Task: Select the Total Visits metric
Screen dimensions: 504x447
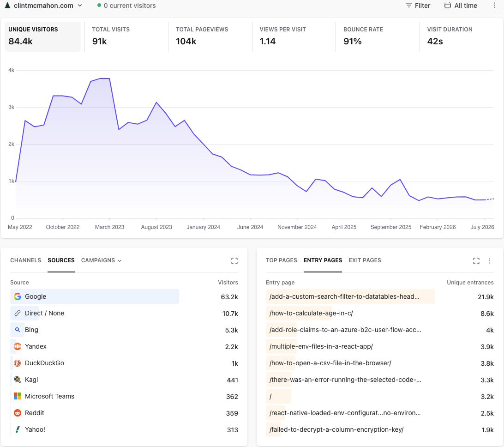Action: (126, 36)
